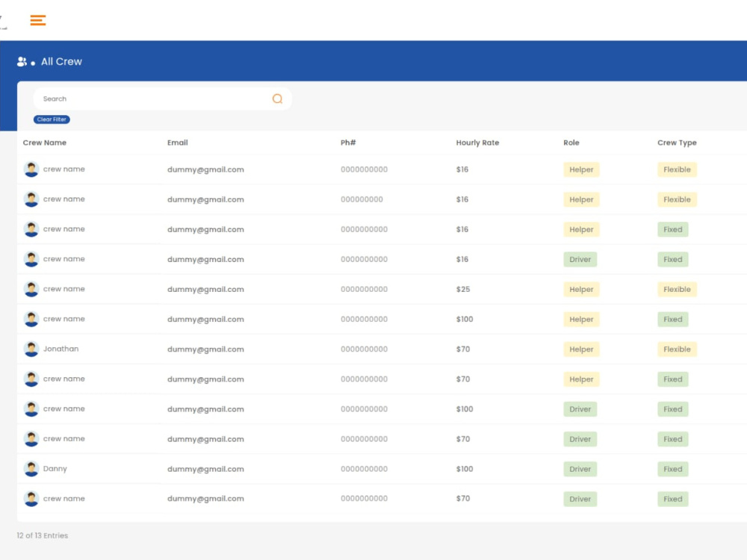
Task: Click avatar of the $25 crew member
Action: 31,289
